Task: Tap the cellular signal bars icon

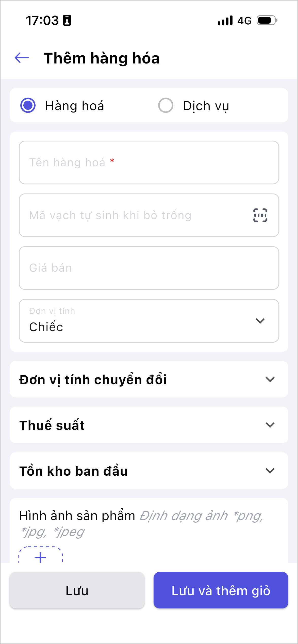Action: click(x=225, y=20)
